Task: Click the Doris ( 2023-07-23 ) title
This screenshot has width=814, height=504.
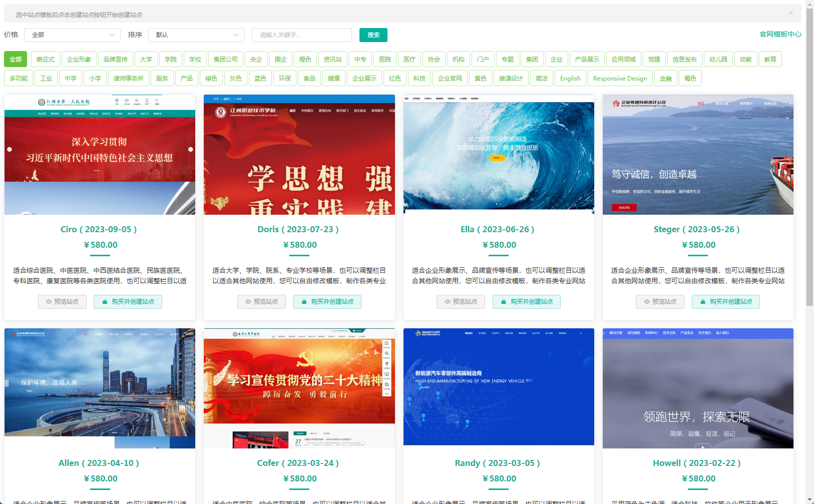Action: (298, 229)
